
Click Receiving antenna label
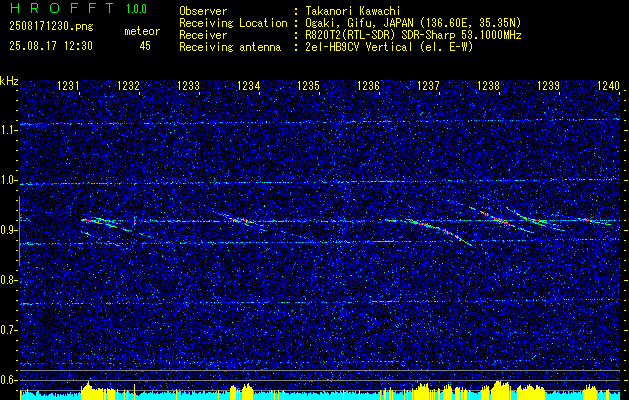(230, 47)
